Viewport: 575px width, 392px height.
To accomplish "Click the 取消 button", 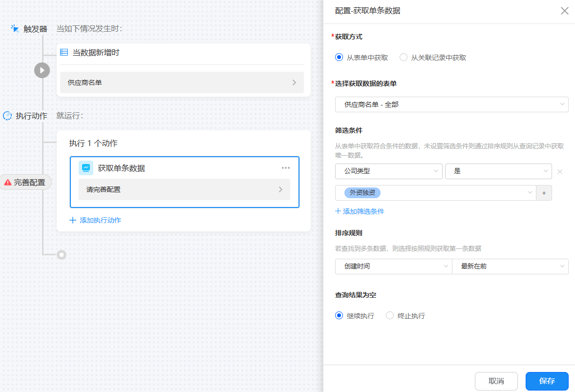I will point(496,381).
